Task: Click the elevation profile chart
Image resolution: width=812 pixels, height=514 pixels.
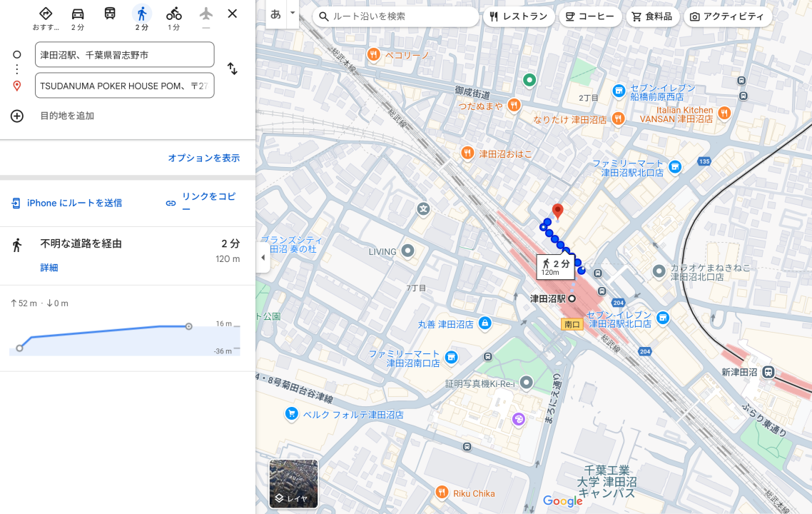Action: point(124,337)
